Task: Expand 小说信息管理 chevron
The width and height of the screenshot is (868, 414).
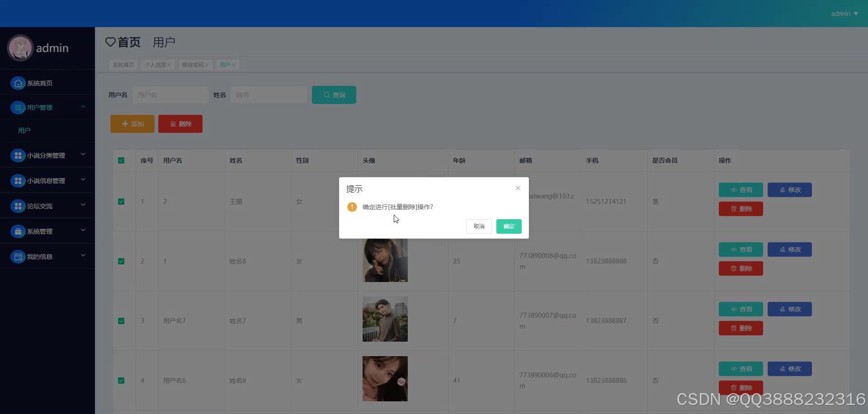Action: [x=83, y=180]
